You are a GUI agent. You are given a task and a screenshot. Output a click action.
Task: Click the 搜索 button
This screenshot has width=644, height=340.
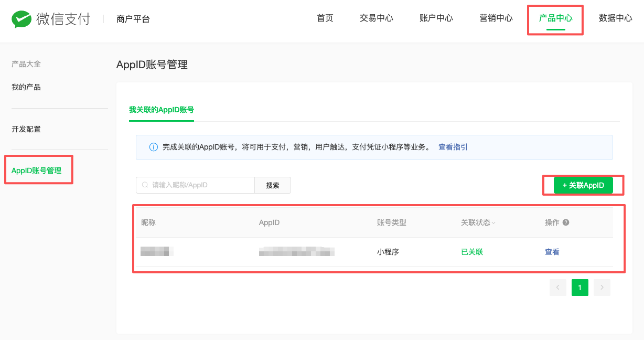coord(273,185)
